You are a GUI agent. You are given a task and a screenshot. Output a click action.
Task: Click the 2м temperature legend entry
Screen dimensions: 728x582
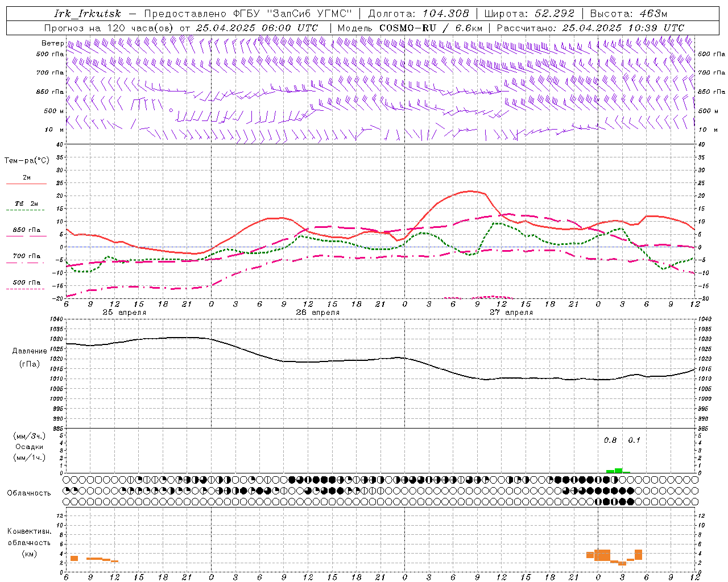click(27, 177)
